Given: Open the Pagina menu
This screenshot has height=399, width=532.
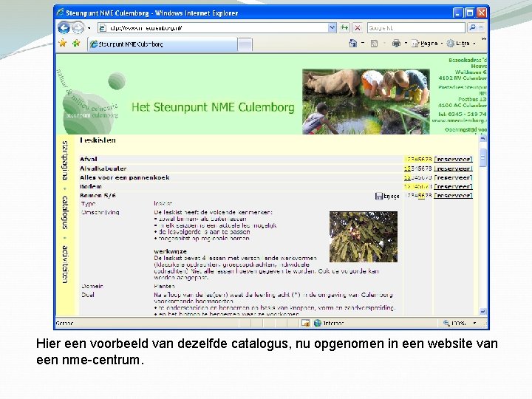Looking at the screenshot, I should point(426,44).
